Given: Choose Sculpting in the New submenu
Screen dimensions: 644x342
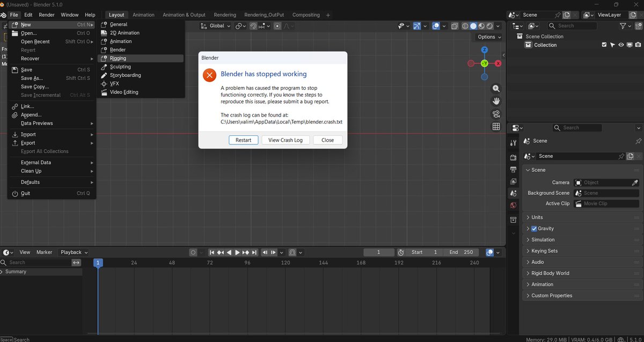Looking at the screenshot, I should (142, 67).
